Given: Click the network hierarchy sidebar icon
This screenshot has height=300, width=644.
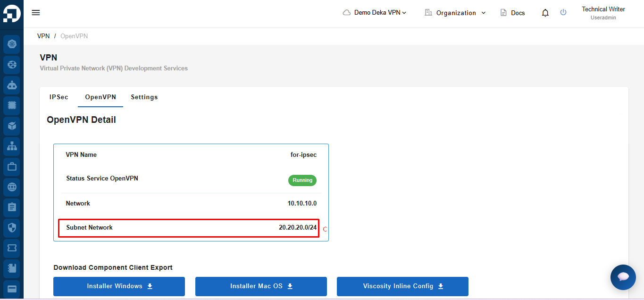Looking at the screenshot, I should (12, 146).
